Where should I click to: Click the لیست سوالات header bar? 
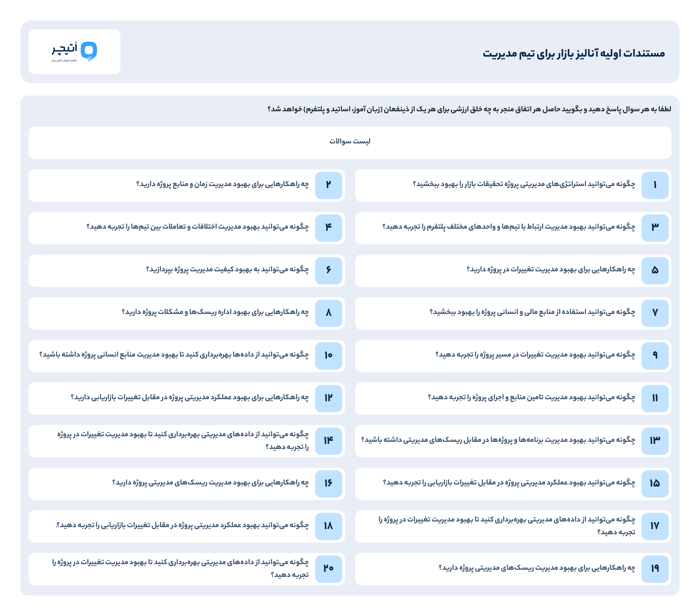point(350,143)
